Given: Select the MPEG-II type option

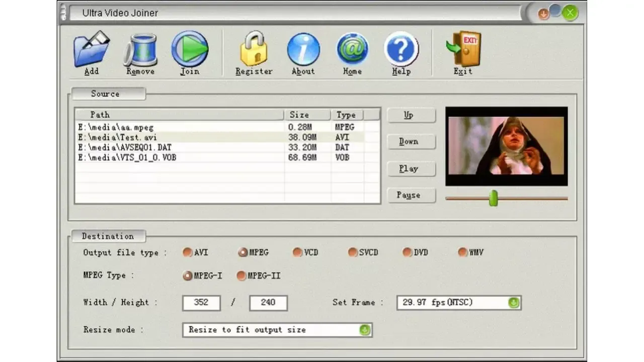Looking at the screenshot, I should [x=242, y=276].
